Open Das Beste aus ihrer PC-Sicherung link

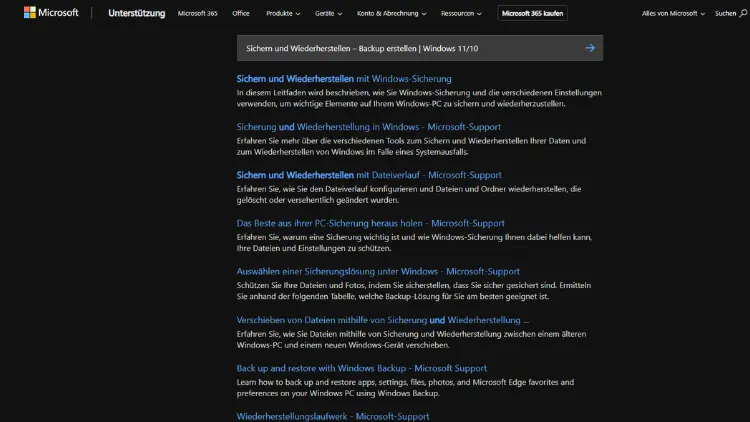370,223
